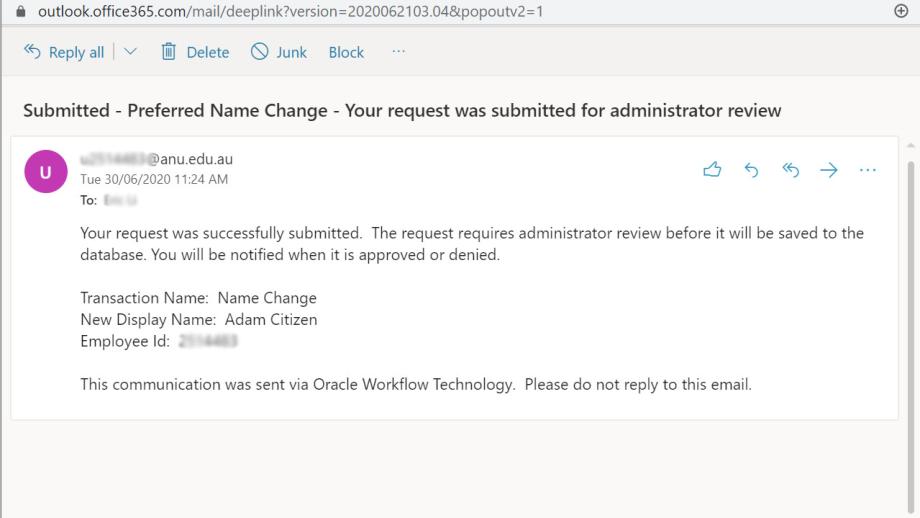920x518 pixels.
Task: Click the purple U sender avatar
Action: 46,171
